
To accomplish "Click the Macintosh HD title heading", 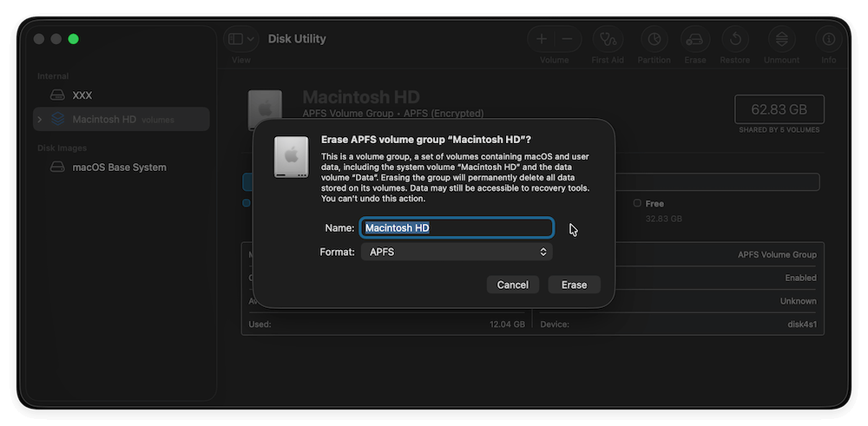I will coord(361,97).
